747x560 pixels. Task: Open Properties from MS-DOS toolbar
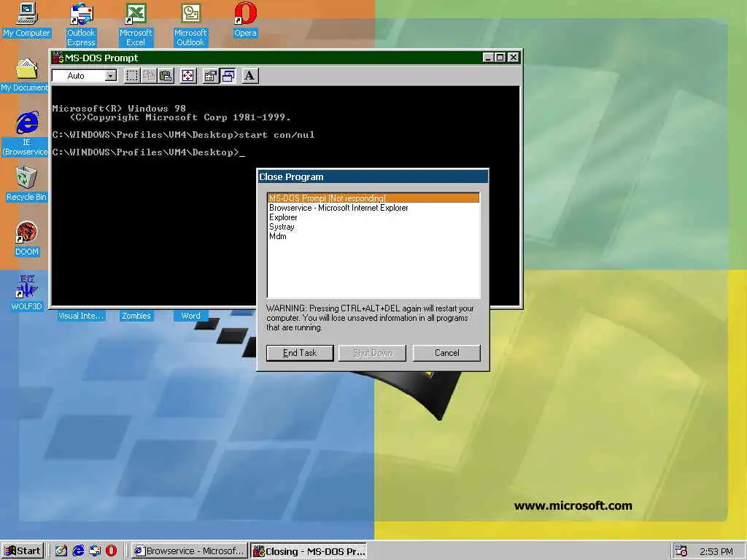[x=210, y=76]
